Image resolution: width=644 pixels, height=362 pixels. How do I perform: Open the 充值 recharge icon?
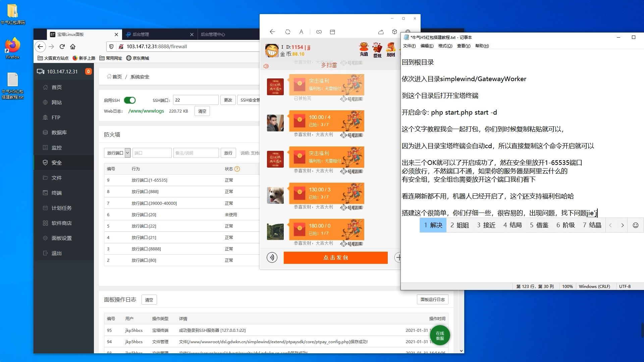(x=364, y=49)
